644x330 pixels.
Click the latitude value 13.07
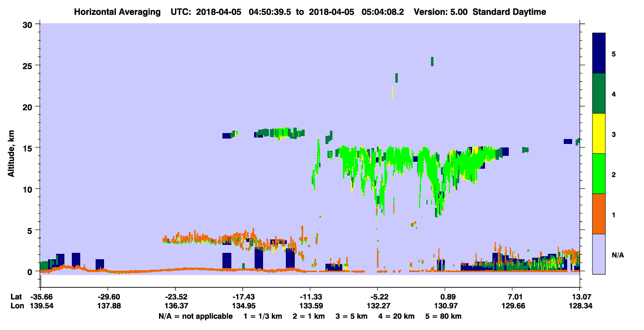pos(580,296)
